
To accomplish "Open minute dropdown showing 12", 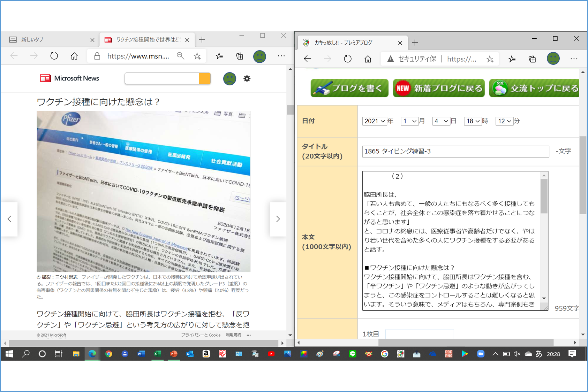I will [x=504, y=121].
